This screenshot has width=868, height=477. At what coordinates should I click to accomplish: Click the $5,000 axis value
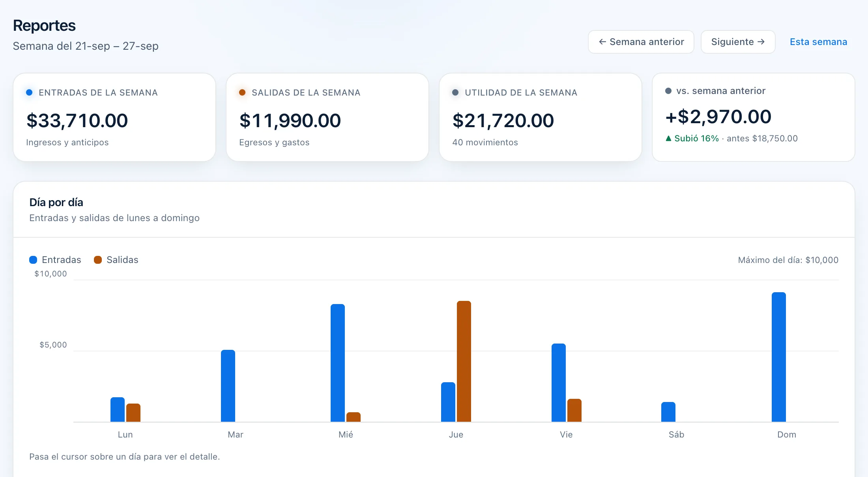[x=53, y=345]
